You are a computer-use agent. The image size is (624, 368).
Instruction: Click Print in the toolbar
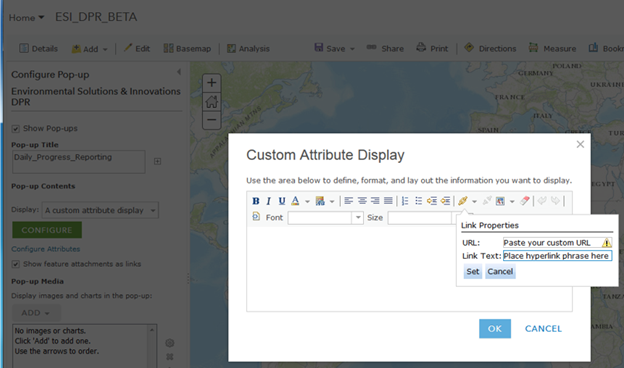(x=432, y=49)
